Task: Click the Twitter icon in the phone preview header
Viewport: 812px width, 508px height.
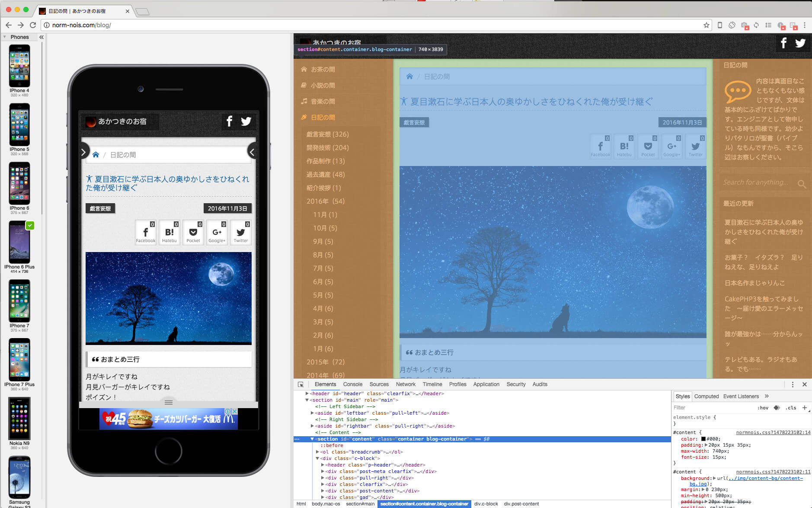Action: point(246,121)
